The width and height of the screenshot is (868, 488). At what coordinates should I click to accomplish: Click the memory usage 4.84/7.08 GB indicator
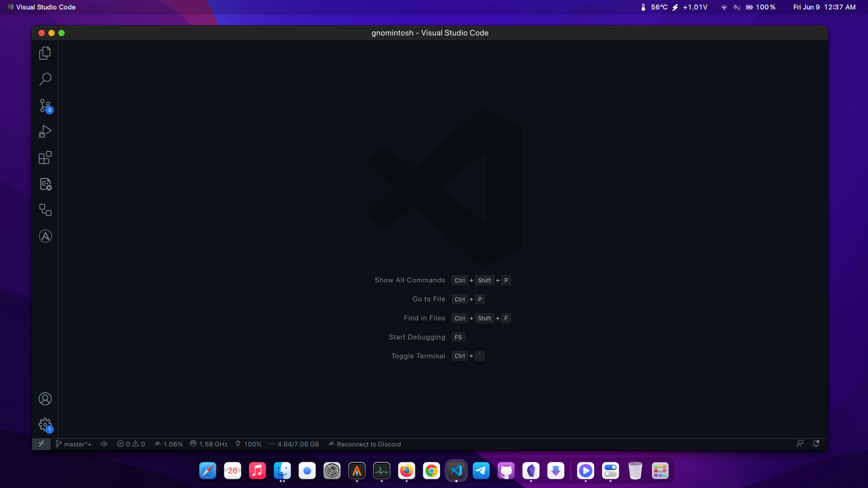294,444
